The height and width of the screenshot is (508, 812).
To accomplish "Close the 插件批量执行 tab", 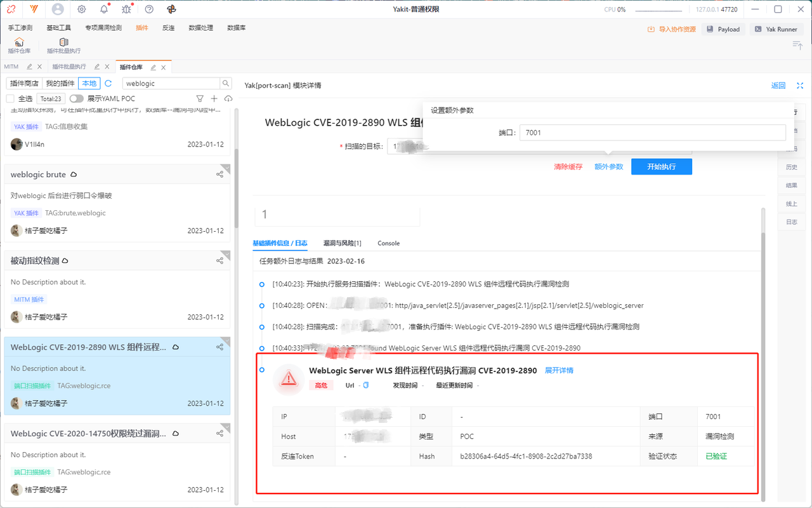I will 107,67.
